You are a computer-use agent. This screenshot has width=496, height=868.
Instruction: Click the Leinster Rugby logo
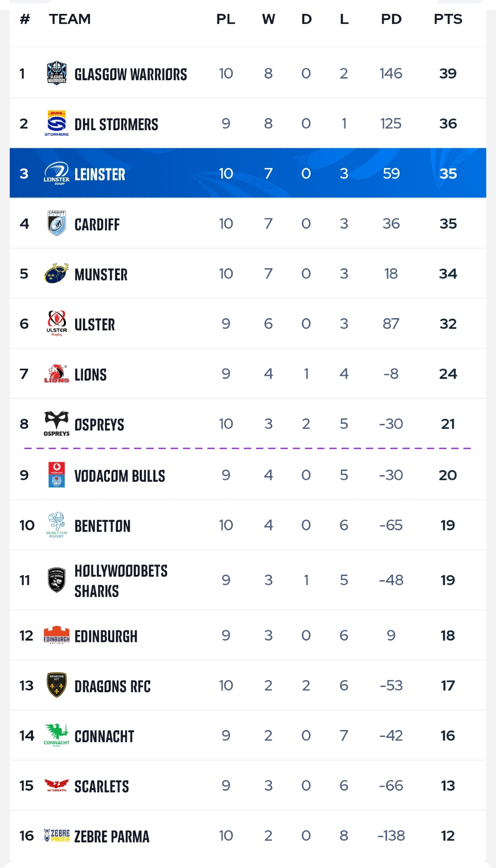56,174
